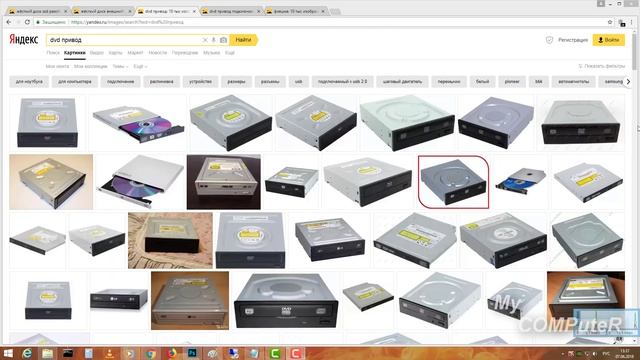
Task: Open the white external drive with open tray thumbnail
Action: click(140, 182)
